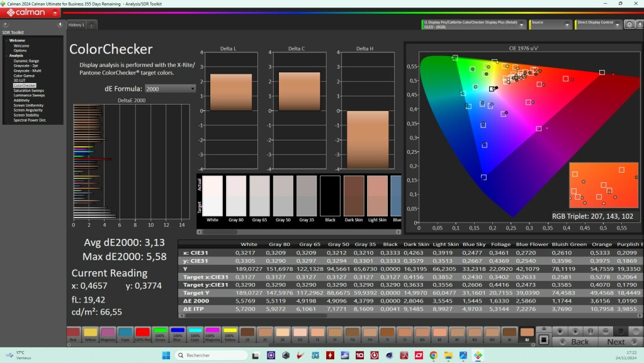
Task: Open the Dynamic Range analysis page
Action: 26,61
